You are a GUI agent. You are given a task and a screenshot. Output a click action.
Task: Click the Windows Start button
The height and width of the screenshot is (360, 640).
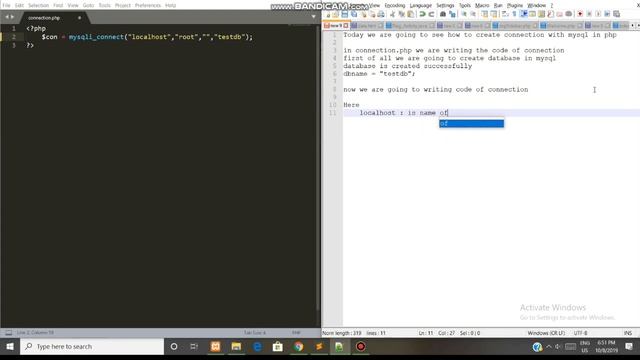pos(10,347)
